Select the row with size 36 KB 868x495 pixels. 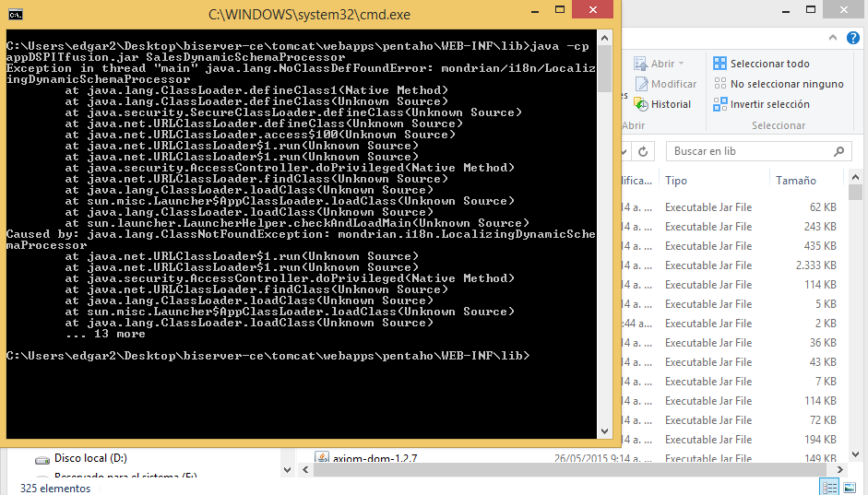click(734, 343)
